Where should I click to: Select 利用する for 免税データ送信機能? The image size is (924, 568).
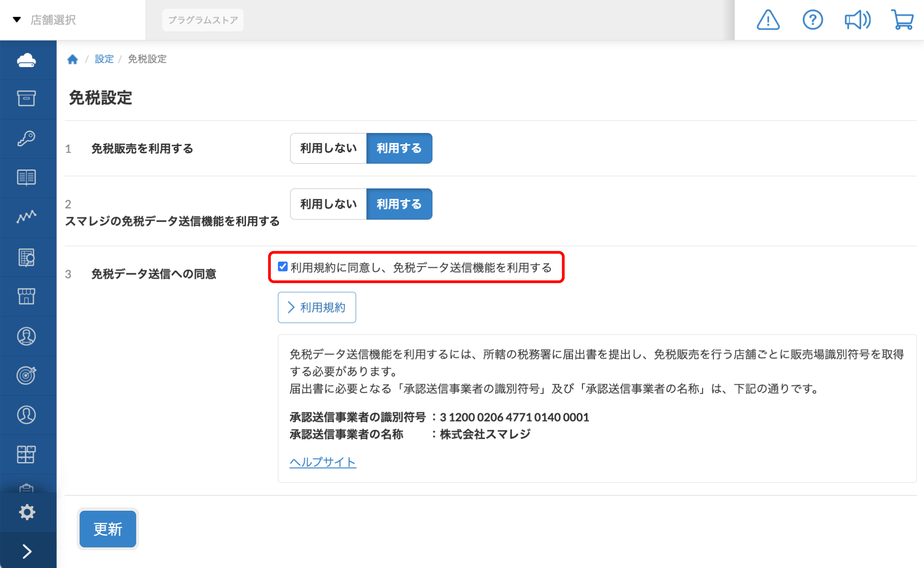[399, 204]
